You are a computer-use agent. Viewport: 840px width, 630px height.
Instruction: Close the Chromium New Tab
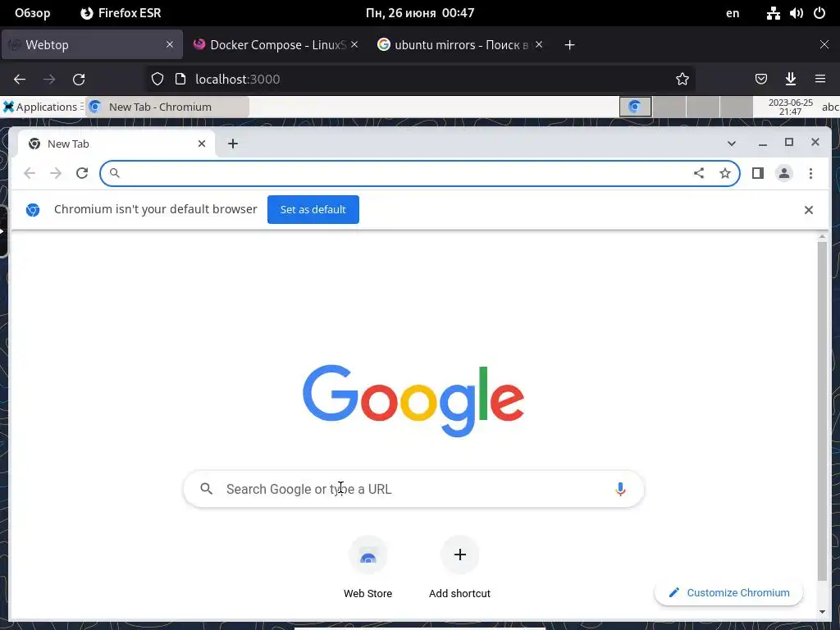pyautogui.click(x=202, y=144)
